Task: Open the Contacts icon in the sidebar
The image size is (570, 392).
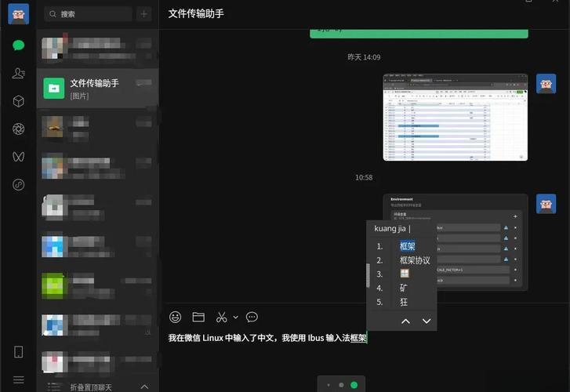Action: [x=18, y=73]
